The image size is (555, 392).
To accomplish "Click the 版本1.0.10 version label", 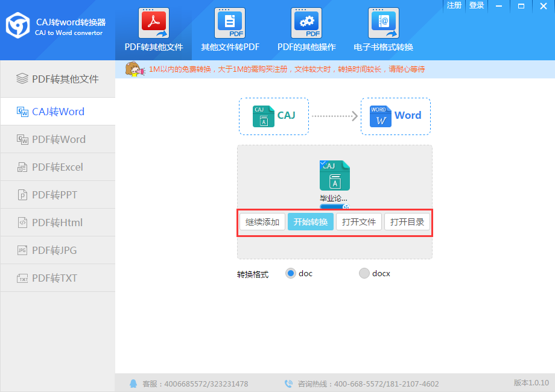I will (531, 383).
